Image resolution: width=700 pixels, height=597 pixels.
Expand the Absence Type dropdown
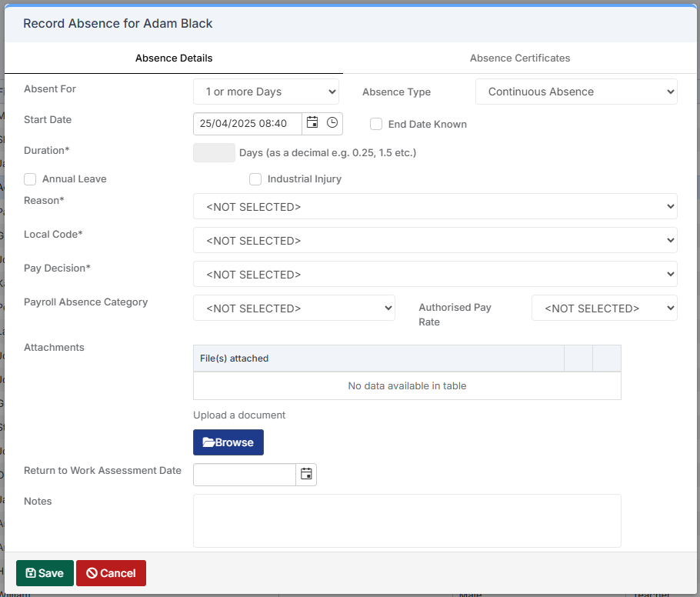coord(576,92)
